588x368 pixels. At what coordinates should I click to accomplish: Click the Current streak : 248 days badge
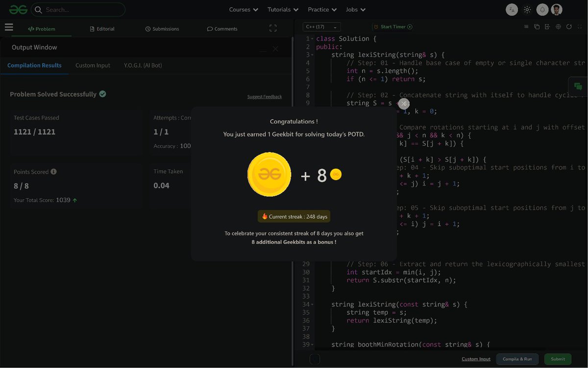coord(294,216)
